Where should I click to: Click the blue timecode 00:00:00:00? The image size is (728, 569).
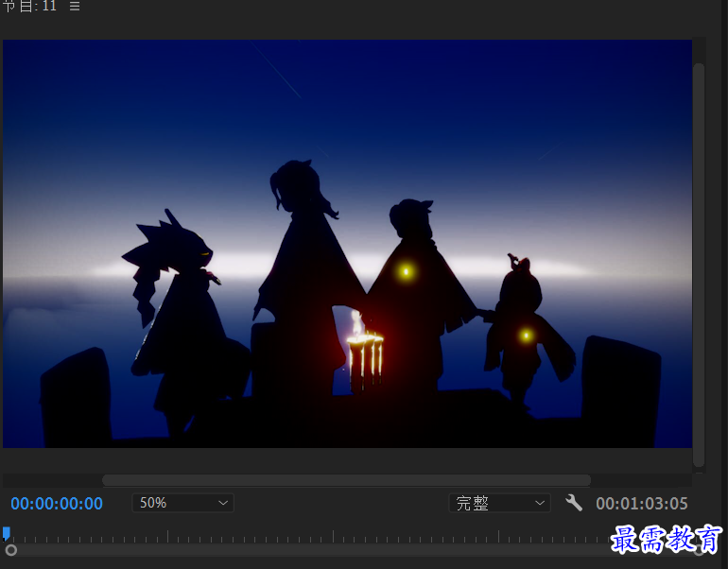point(57,504)
